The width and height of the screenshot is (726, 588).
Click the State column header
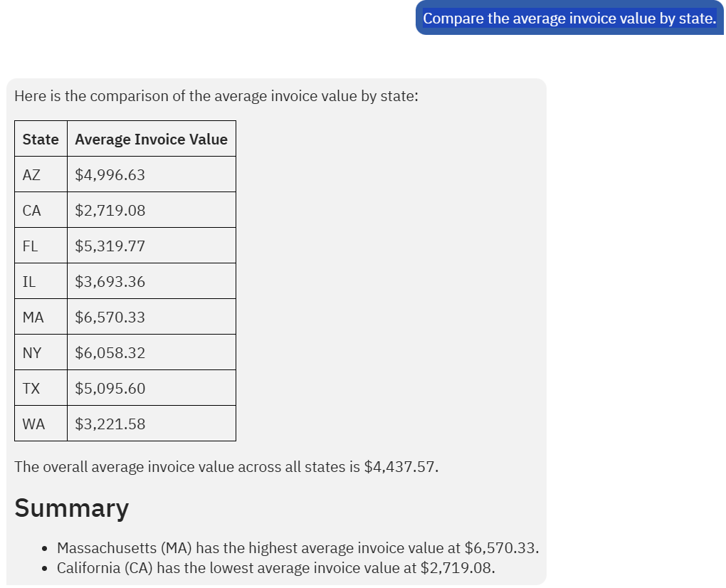(41, 140)
